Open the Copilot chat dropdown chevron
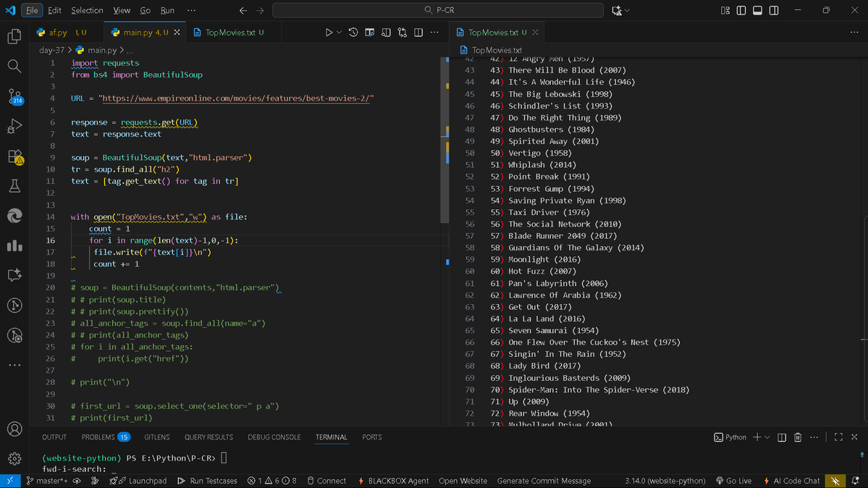This screenshot has height=488, width=868. coord(627,11)
